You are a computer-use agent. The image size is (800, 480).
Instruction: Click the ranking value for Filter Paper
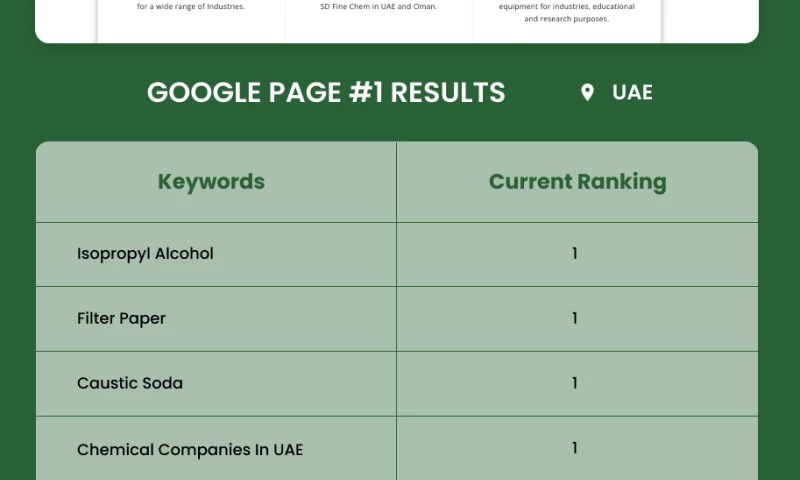[575, 319]
